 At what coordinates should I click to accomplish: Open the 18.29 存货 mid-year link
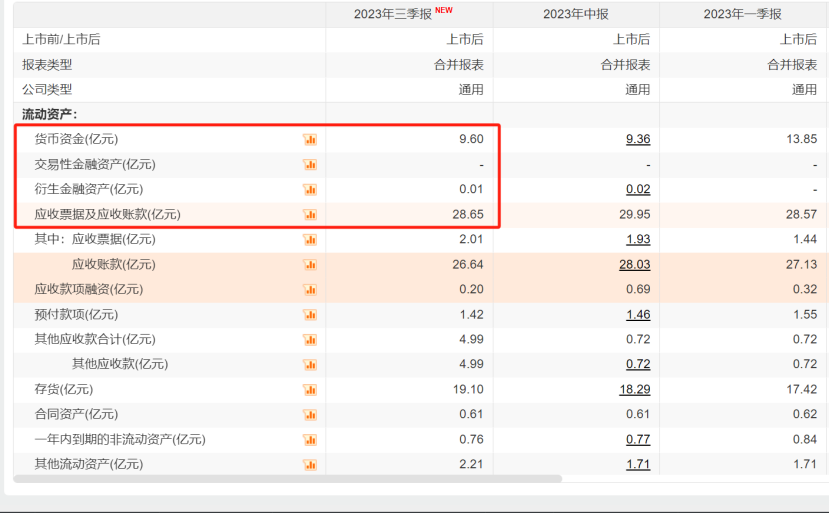point(635,390)
